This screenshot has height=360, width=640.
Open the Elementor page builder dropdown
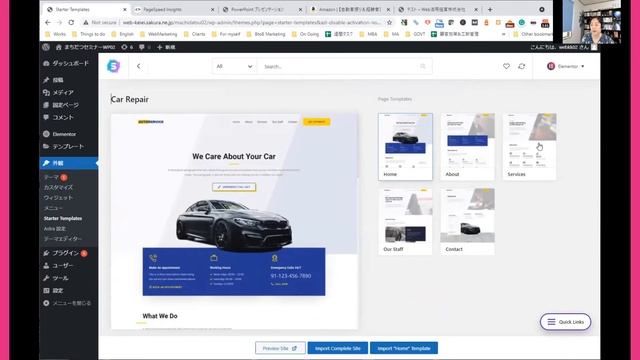pos(566,66)
